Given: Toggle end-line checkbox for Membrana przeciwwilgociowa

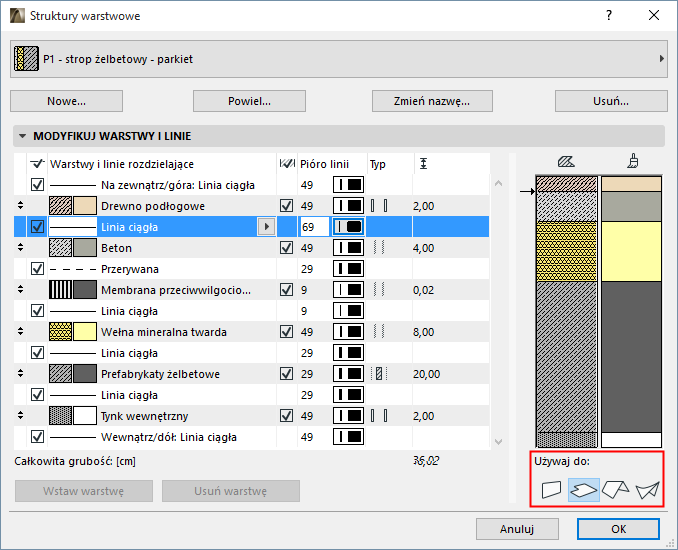Looking at the screenshot, I should click(286, 290).
